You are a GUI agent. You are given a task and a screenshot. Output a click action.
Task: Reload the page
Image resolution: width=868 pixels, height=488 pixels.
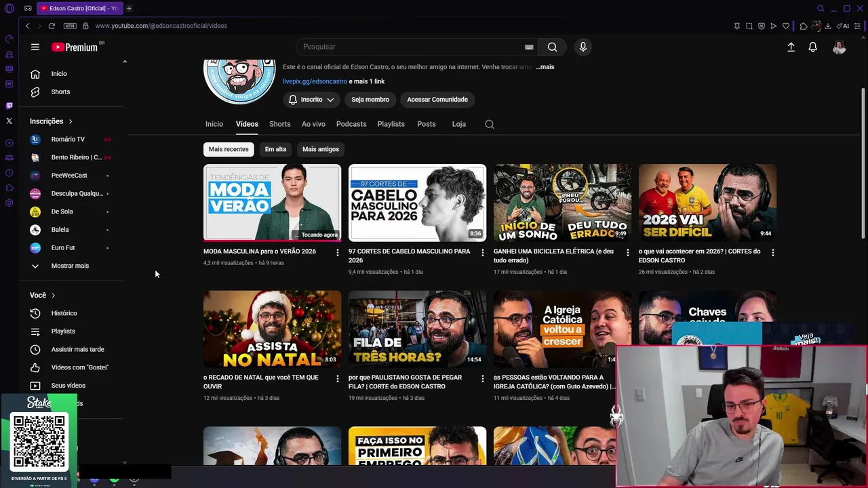point(52,26)
